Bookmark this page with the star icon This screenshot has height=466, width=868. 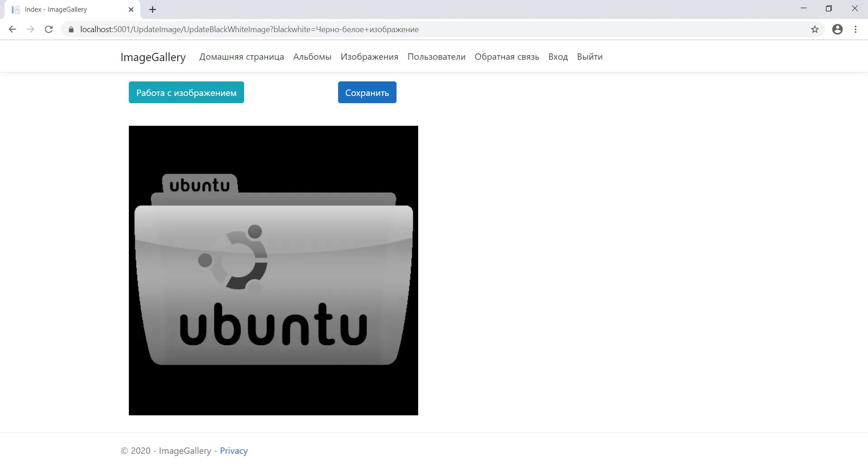click(x=815, y=29)
